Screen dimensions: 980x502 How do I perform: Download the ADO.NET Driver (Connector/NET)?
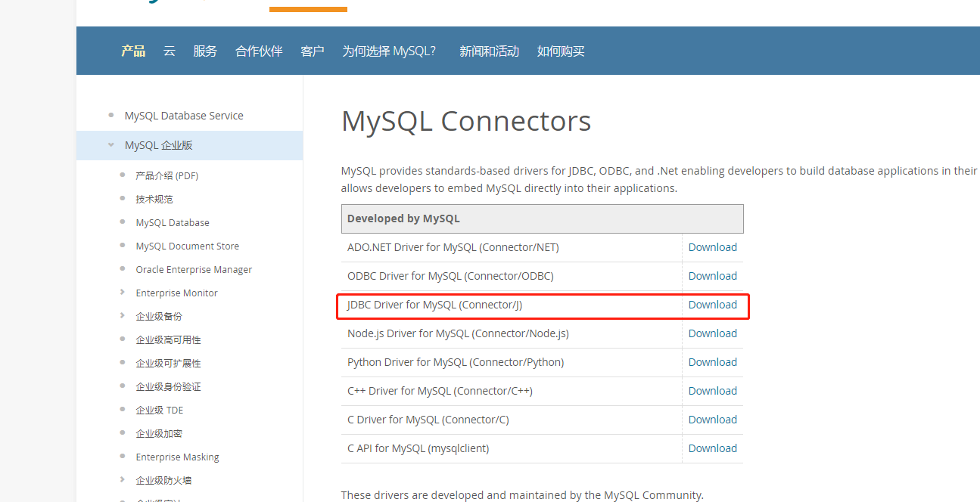[712, 247]
